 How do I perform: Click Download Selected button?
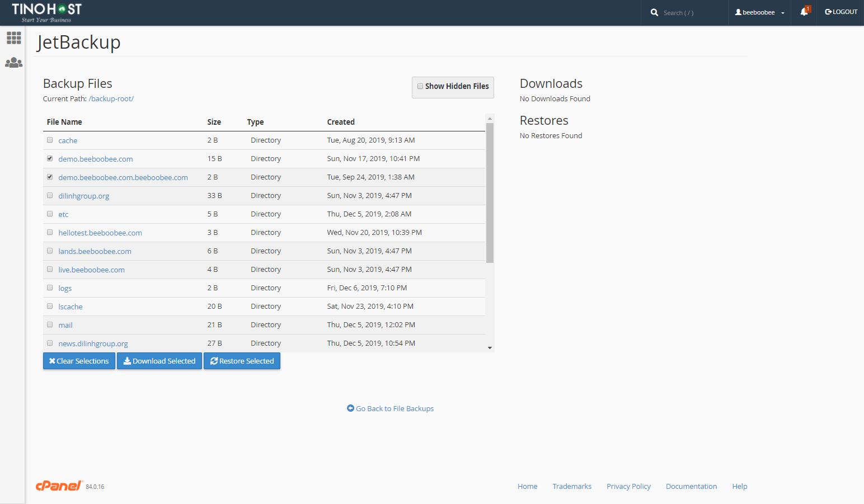click(x=159, y=361)
